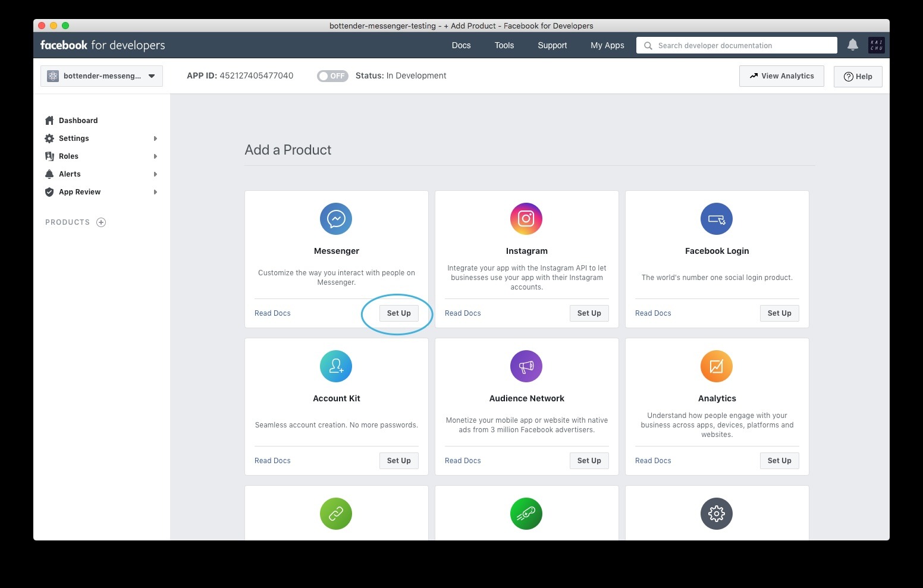Viewport: 923px width, 588px height.
Task: Set up the Instagram product
Action: [x=589, y=313]
